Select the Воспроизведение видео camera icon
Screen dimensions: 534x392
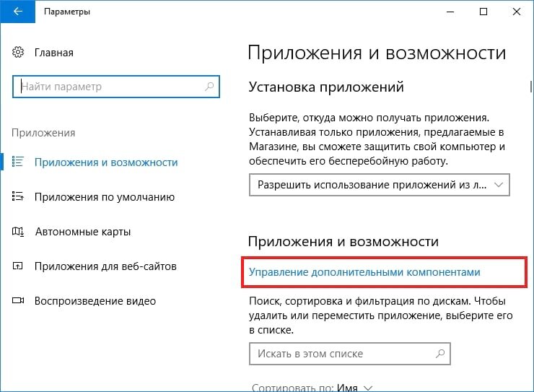(x=18, y=301)
